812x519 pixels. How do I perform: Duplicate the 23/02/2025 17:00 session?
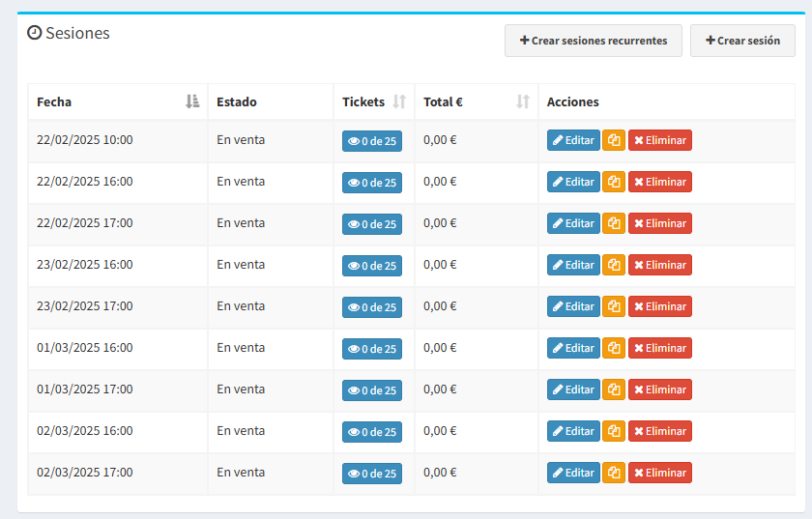[614, 306]
